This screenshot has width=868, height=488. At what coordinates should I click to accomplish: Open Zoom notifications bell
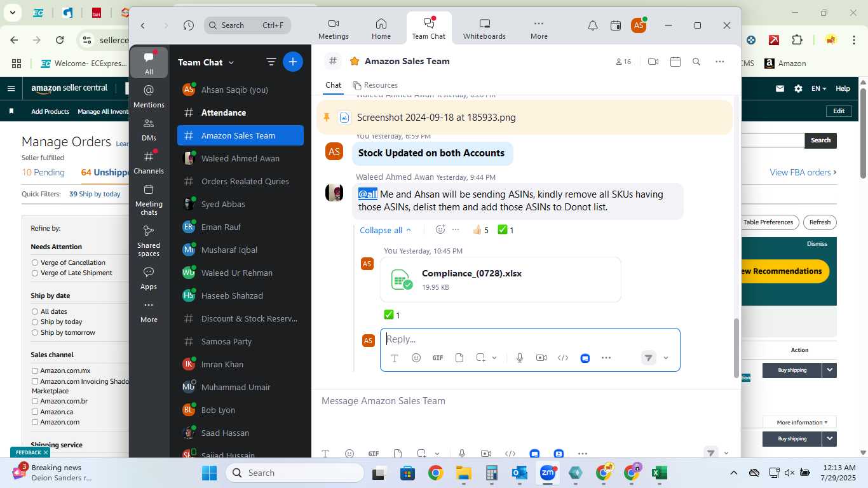point(592,25)
